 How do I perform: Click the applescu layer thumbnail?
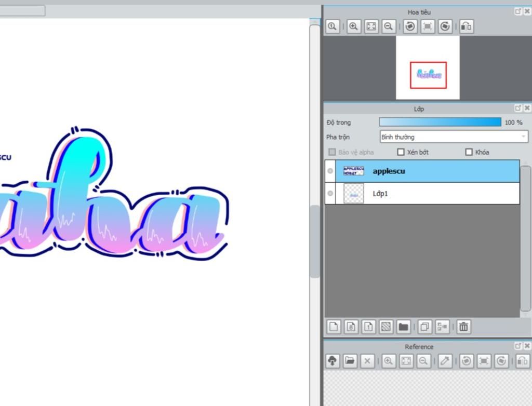[x=353, y=171]
